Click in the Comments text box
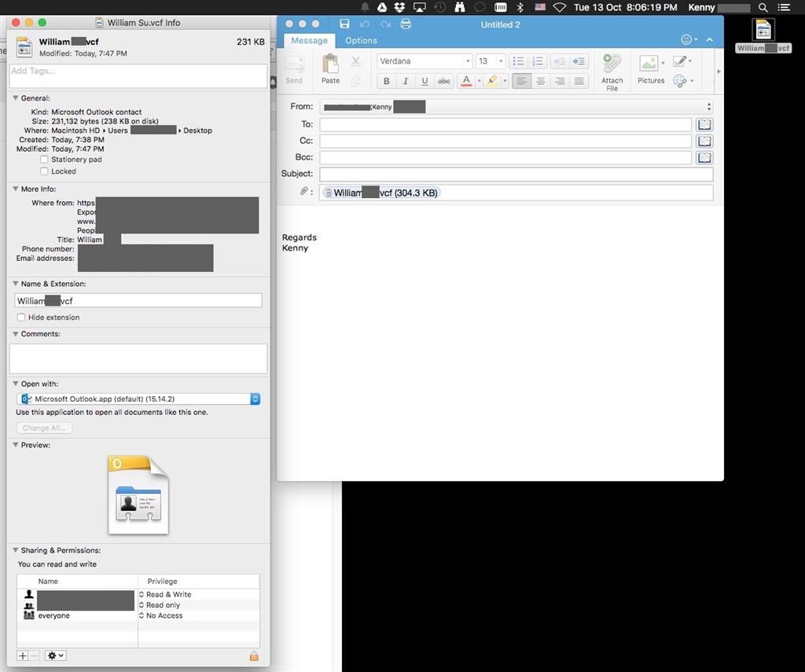The height and width of the screenshot is (672, 805). click(x=138, y=358)
